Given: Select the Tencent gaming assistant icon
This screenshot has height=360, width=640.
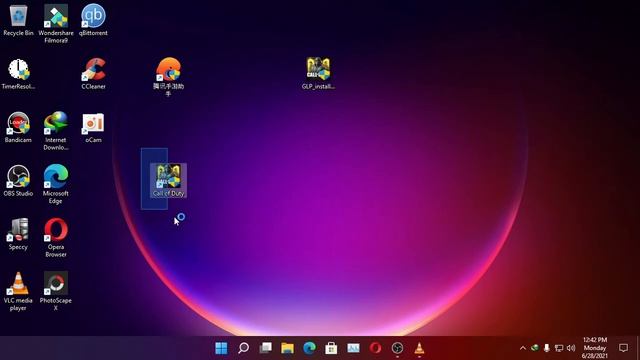Looking at the screenshot, I should (x=168, y=77).
